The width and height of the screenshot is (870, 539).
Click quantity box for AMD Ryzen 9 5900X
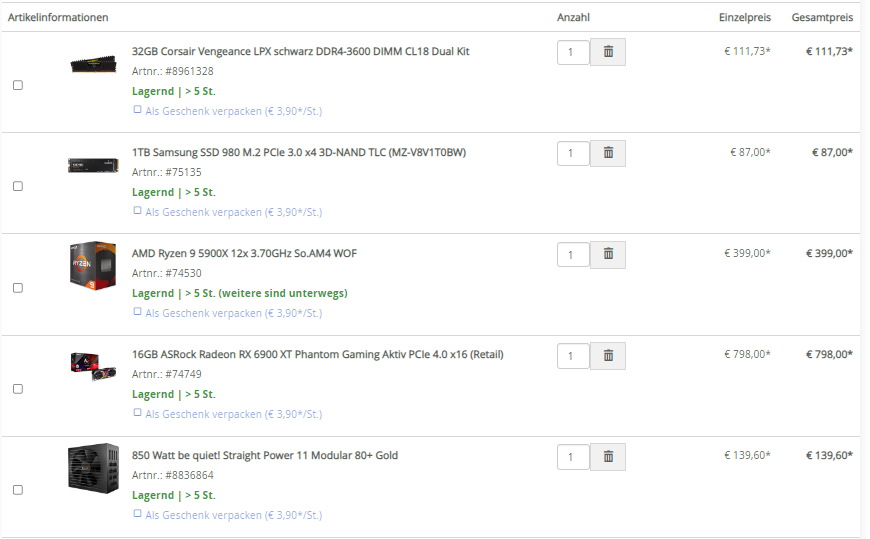tap(573, 255)
